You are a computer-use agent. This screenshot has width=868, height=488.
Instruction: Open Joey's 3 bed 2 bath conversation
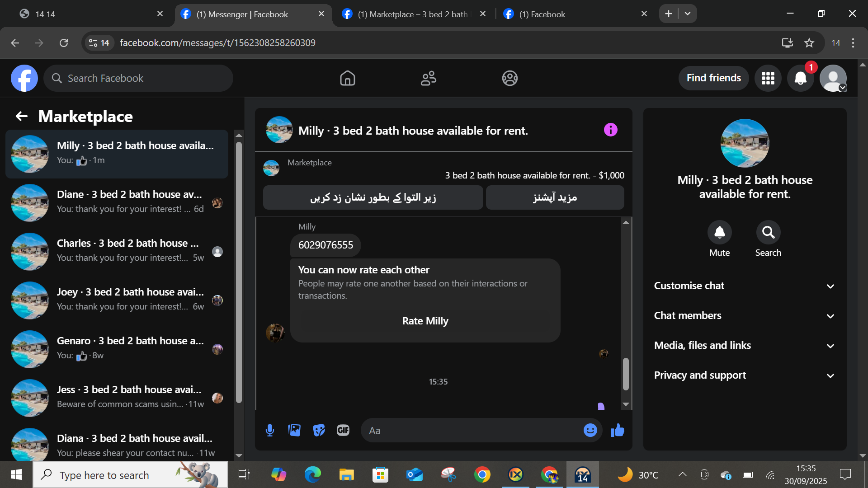click(117, 300)
